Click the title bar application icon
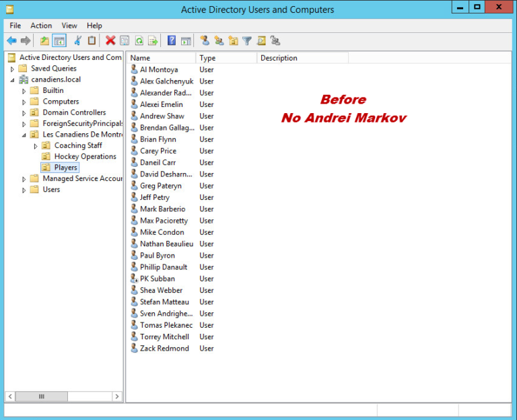517x420 pixels. (x=9, y=9)
